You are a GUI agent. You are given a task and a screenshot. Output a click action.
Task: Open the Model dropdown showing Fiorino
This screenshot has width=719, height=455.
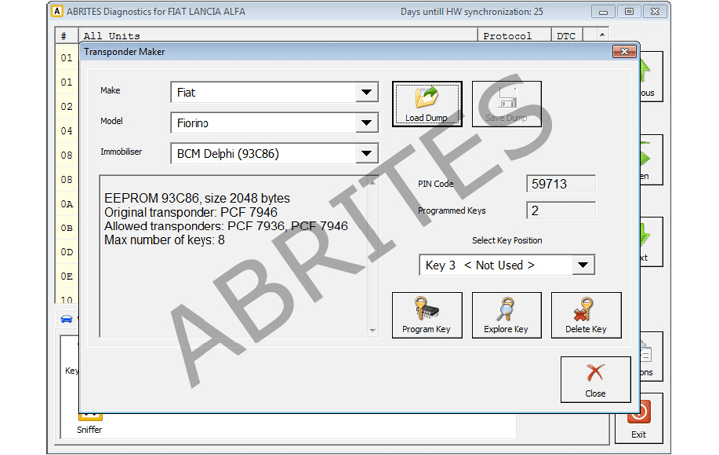365,123
